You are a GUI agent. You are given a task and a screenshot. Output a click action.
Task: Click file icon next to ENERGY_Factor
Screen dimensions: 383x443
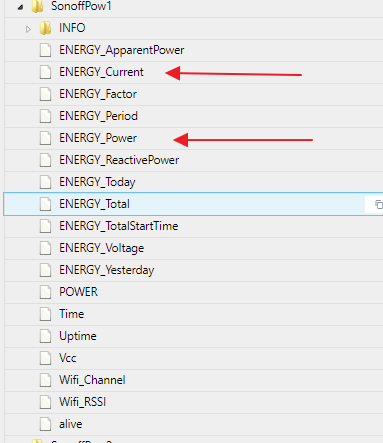pos(45,94)
